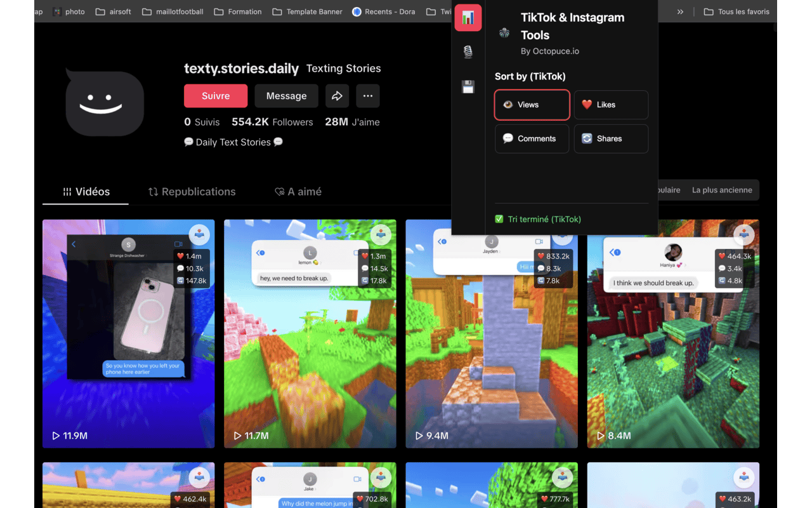The image size is (812, 508).
Task: Select La plus ancienne sort option
Action: coord(722,190)
